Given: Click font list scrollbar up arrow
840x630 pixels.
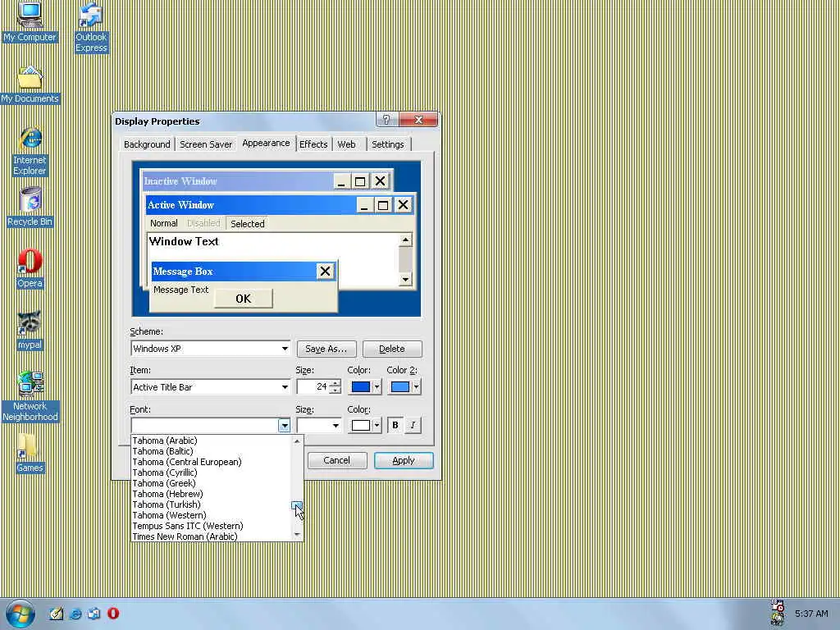Looking at the screenshot, I should tap(297, 441).
